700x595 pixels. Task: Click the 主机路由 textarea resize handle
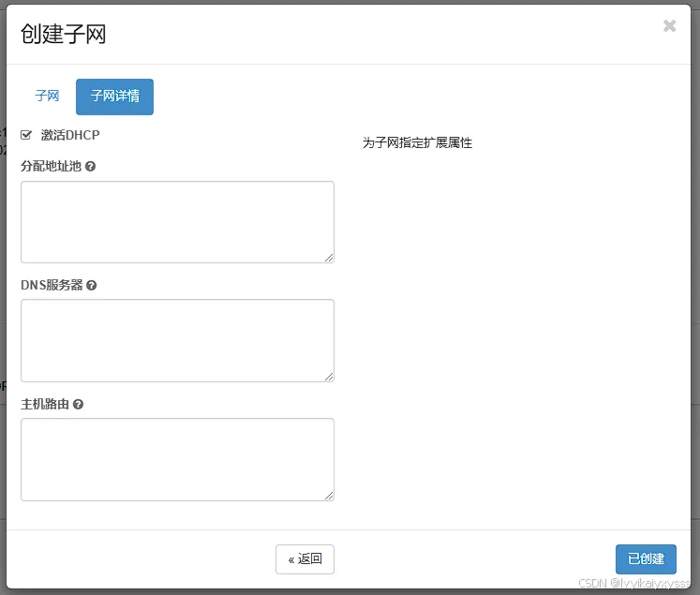[x=329, y=496]
